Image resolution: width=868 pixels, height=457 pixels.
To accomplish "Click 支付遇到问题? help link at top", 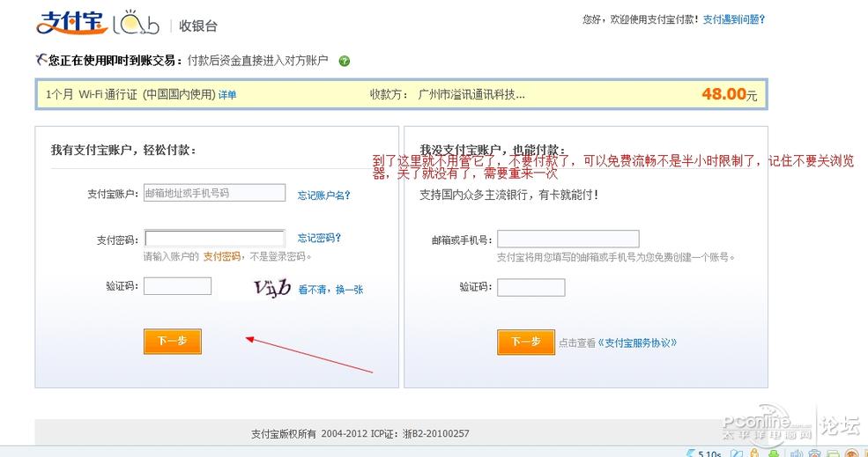I will 733,19.
